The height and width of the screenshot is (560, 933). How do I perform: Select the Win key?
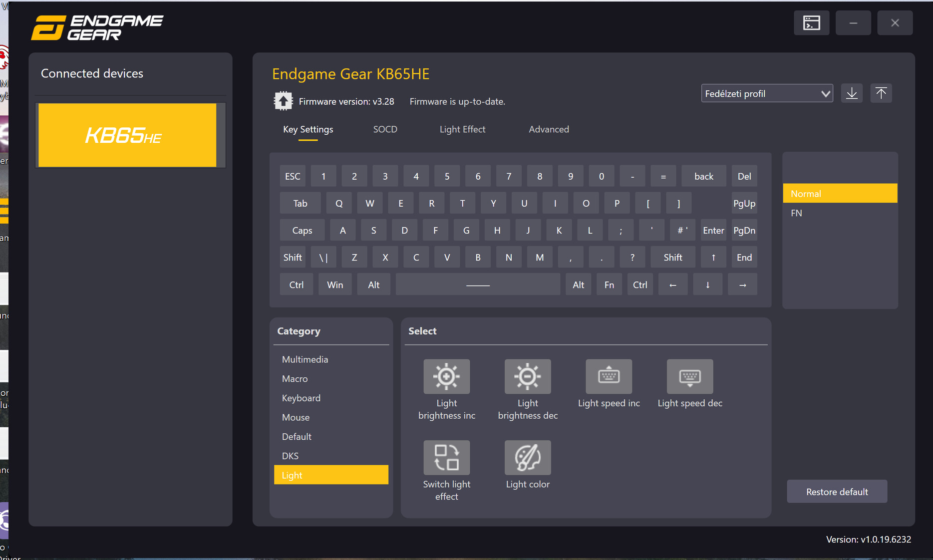click(335, 285)
